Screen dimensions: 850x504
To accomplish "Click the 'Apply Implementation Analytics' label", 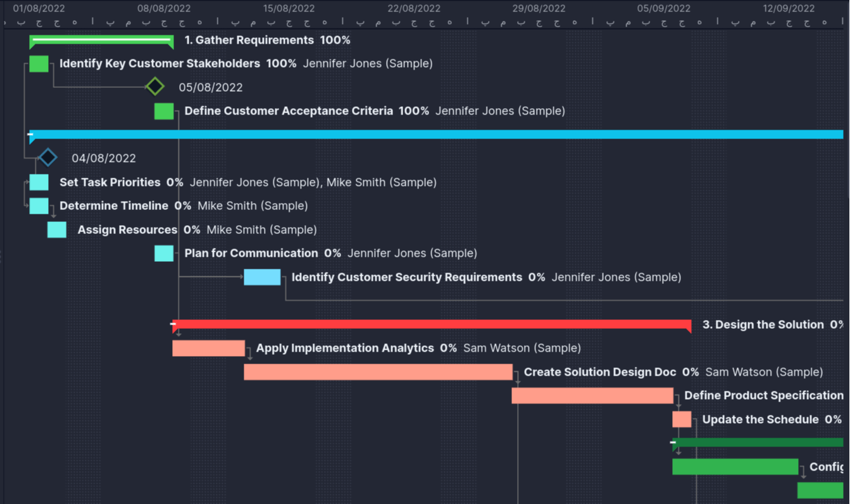I will (345, 348).
